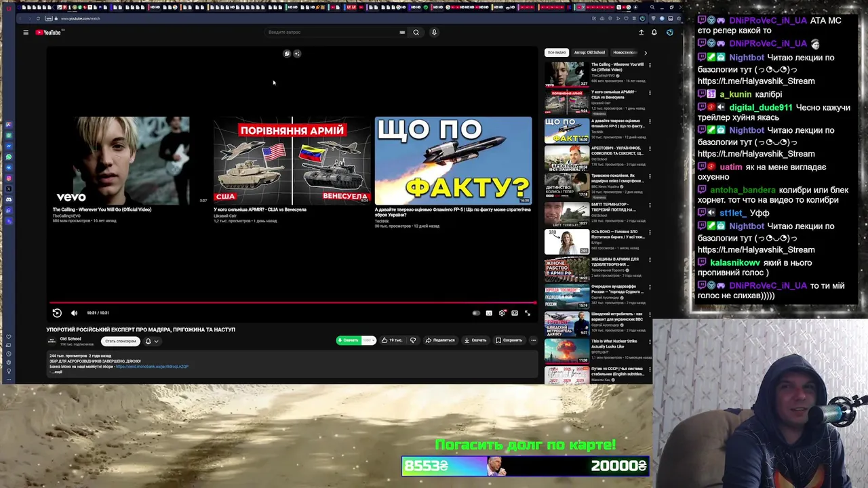
Task: Open the on-screen keyboard icon in search
Action: click(x=402, y=33)
